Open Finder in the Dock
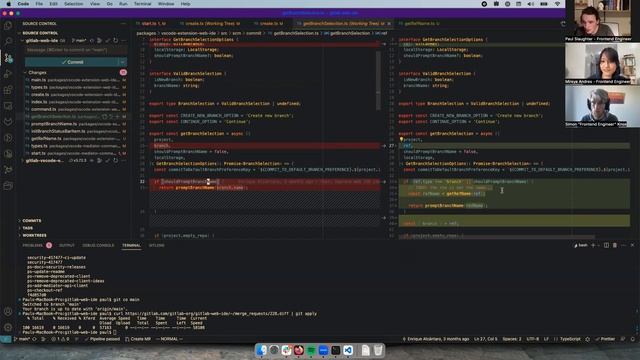Viewport: 640px width, 360px height. point(262,350)
